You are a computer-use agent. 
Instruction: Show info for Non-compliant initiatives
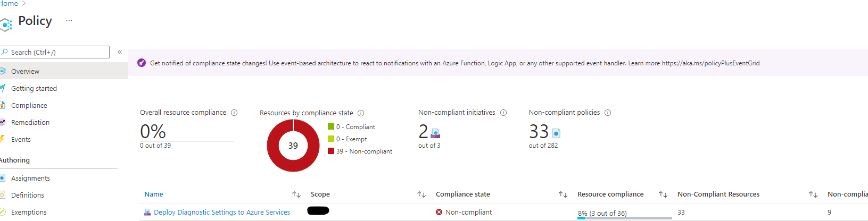tap(503, 113)
